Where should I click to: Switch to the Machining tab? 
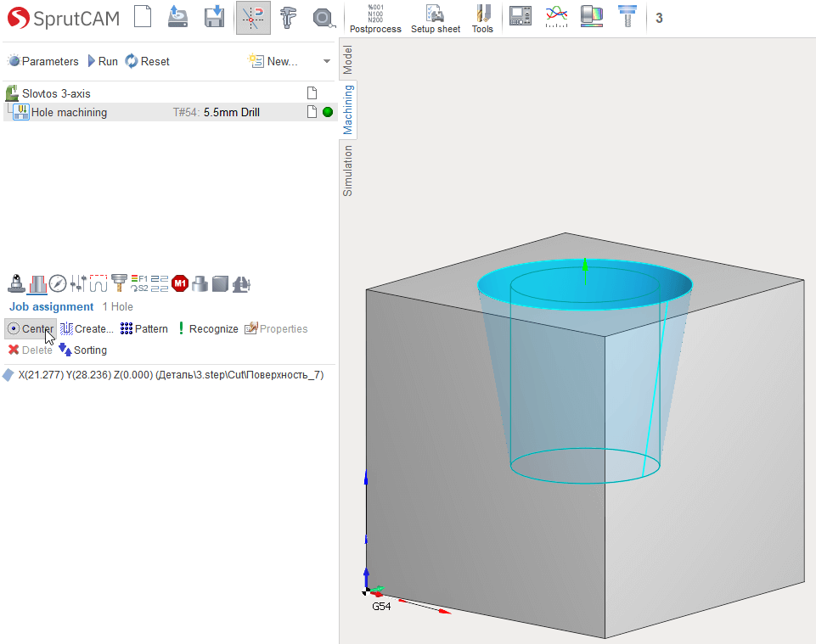point(347,109)
